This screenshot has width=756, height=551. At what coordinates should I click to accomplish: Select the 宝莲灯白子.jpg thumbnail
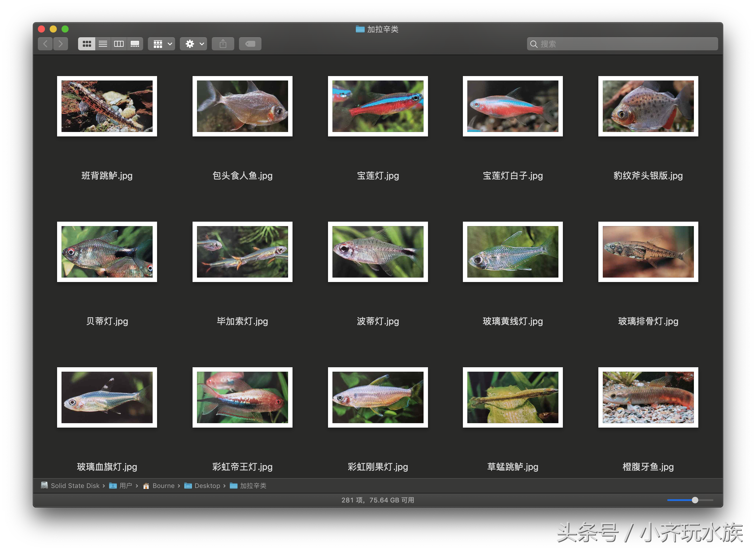coord(513,106)
